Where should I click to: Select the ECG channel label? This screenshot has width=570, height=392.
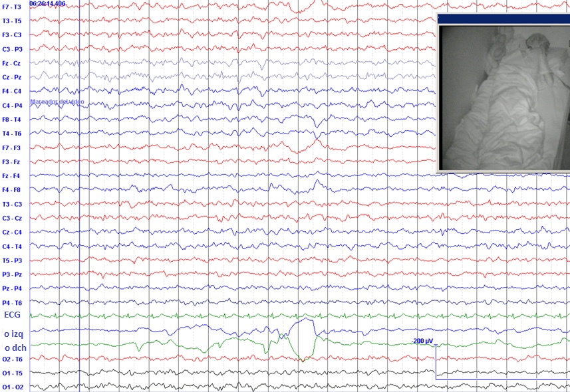coord(13,314)
